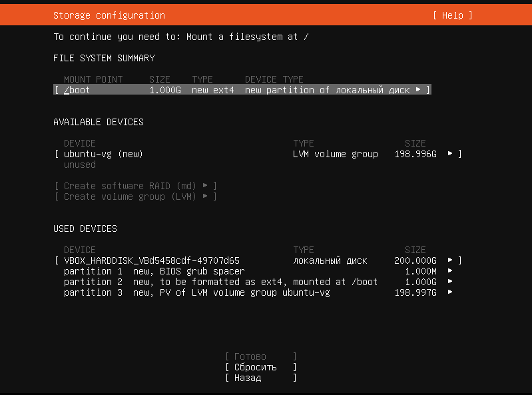Open Create software RAID (md) option
The height and width of the screenshot is (395, 532).
tap(136, 186)
